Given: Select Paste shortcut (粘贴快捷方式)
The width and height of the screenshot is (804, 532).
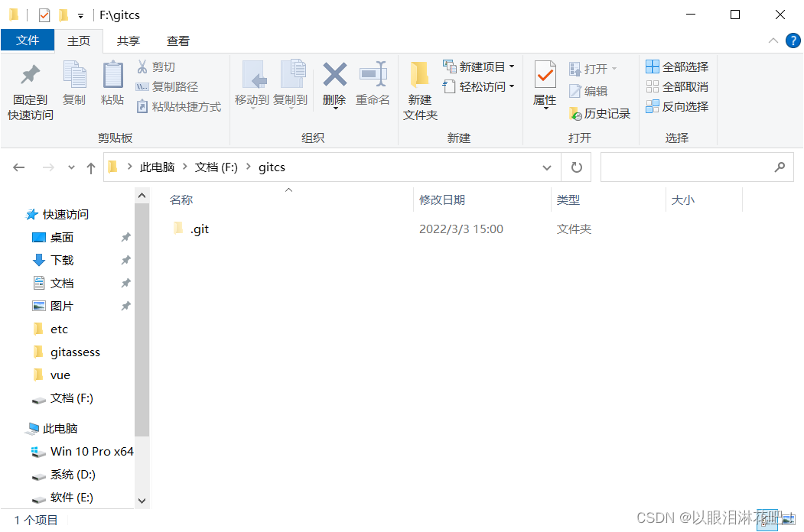Looking at the screenshot, I should (x=178, y=106).
